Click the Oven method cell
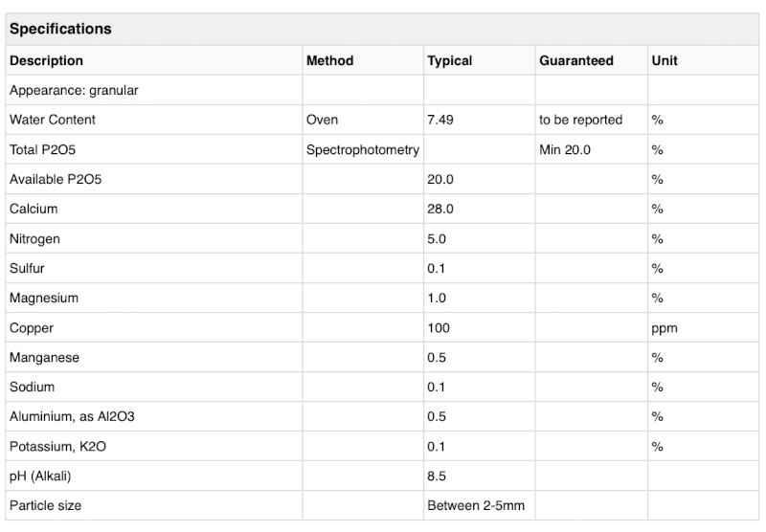The image size is (766, 532). pyautogui.click(x=322, y=120)
